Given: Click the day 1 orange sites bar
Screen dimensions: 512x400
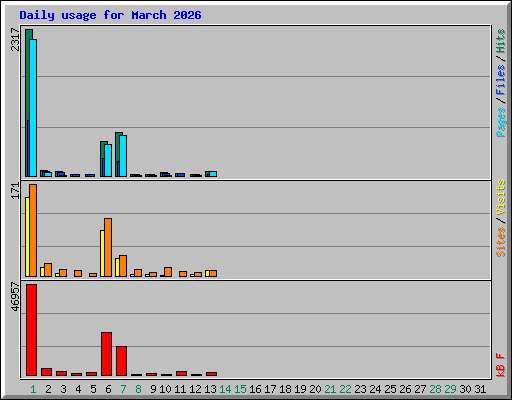Looking at the screenshot, I should coord(33,230).
